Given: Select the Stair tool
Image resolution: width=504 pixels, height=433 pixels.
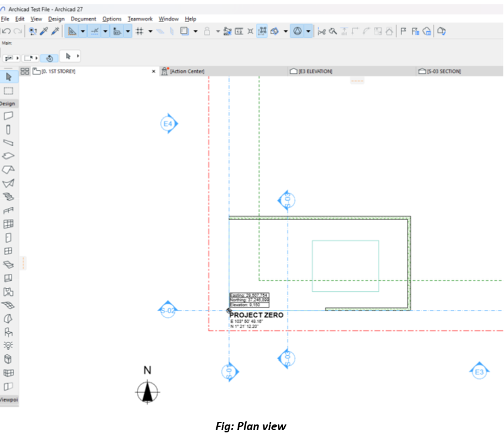Looking at the screenshot, I should pyautogui.click(x=9, y=197).
